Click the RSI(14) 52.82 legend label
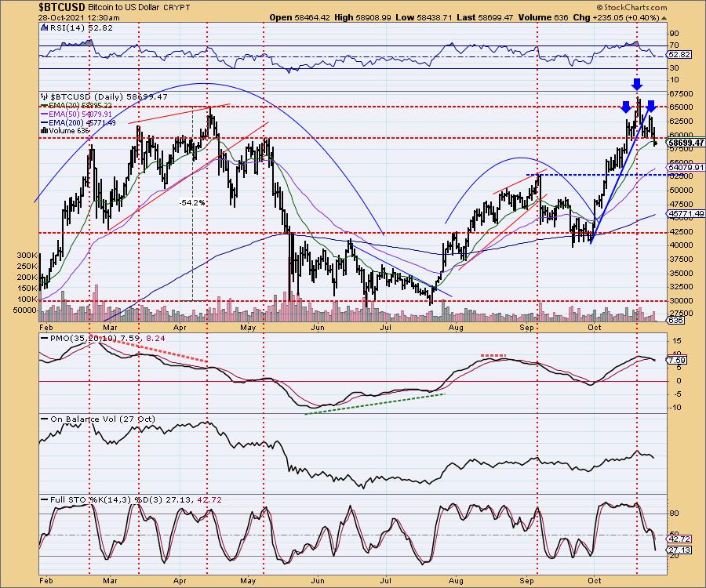The image size is (706, 588). click(81, 28)
